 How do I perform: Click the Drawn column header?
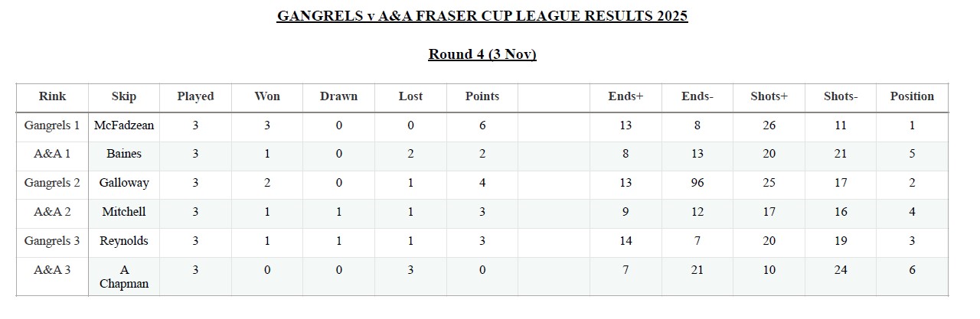(338, 96)
